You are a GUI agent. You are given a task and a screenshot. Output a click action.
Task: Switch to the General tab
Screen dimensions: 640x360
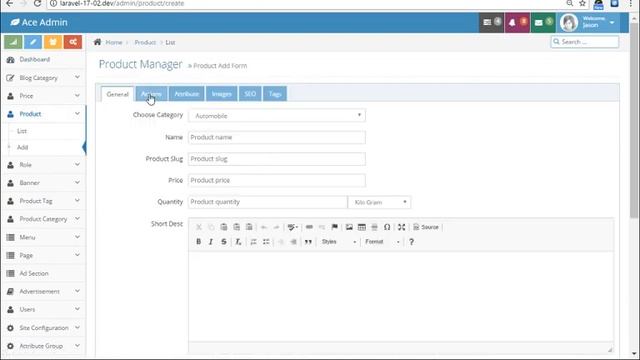tap(118, 94)
